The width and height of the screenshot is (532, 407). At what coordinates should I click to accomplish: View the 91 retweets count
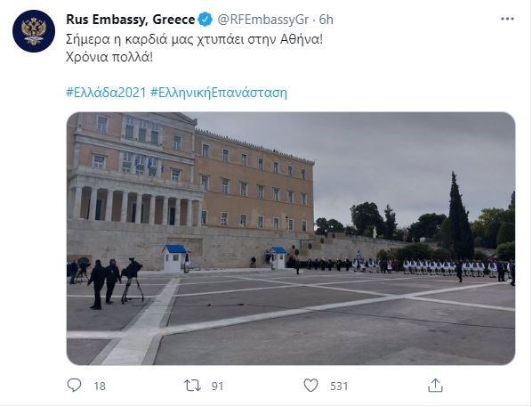pyautogui.click(x=217, y=387)
